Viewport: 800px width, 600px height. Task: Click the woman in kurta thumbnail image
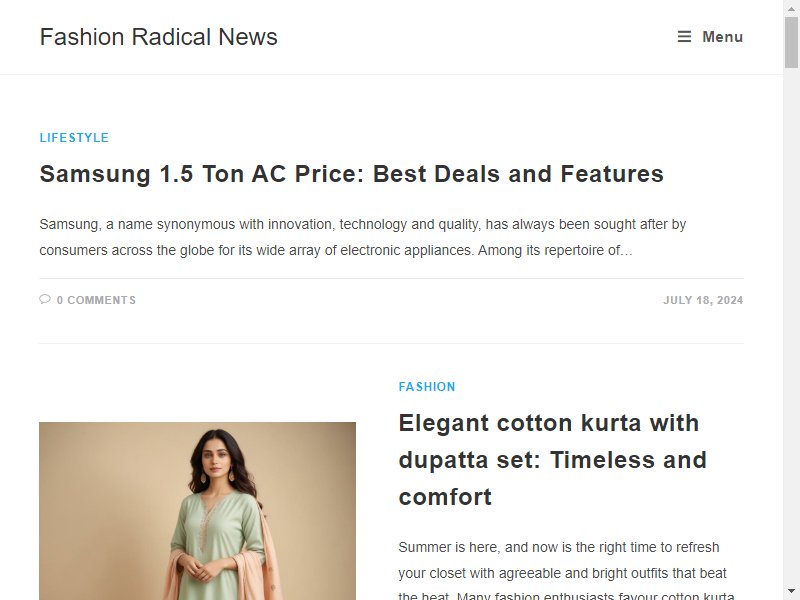pyautogui.click(x=197, y=511)
